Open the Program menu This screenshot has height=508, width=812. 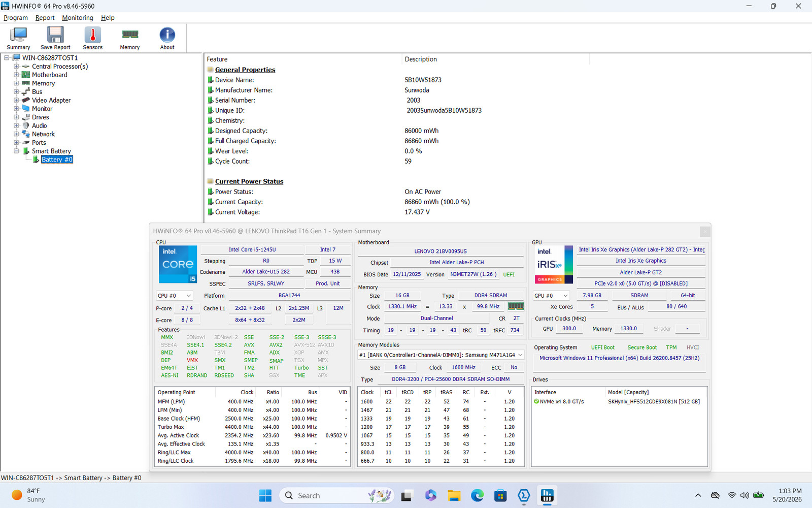point(16,18)
